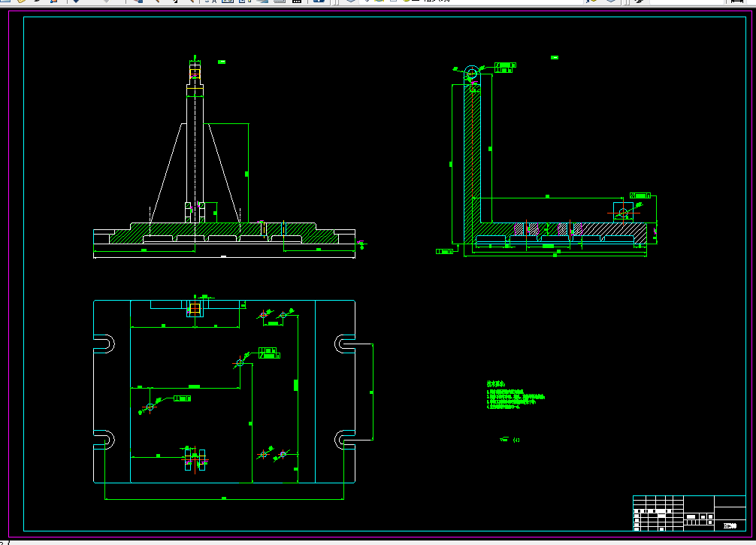Select the center hole in the plan view
This screenshot has height=545, width=756.
click(240, 362)
